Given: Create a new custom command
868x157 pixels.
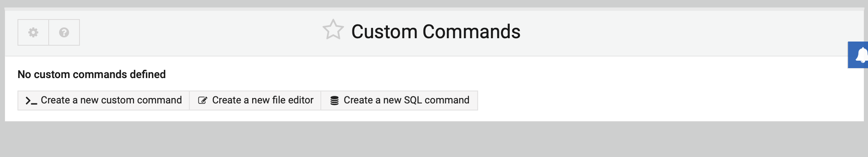Looking at the screenshot, I should point(104,101).
